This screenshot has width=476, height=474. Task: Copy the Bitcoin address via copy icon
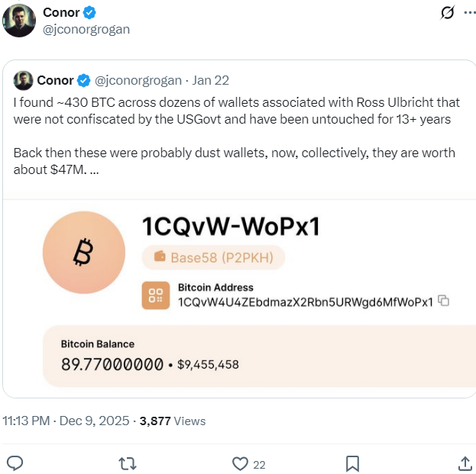444,301
